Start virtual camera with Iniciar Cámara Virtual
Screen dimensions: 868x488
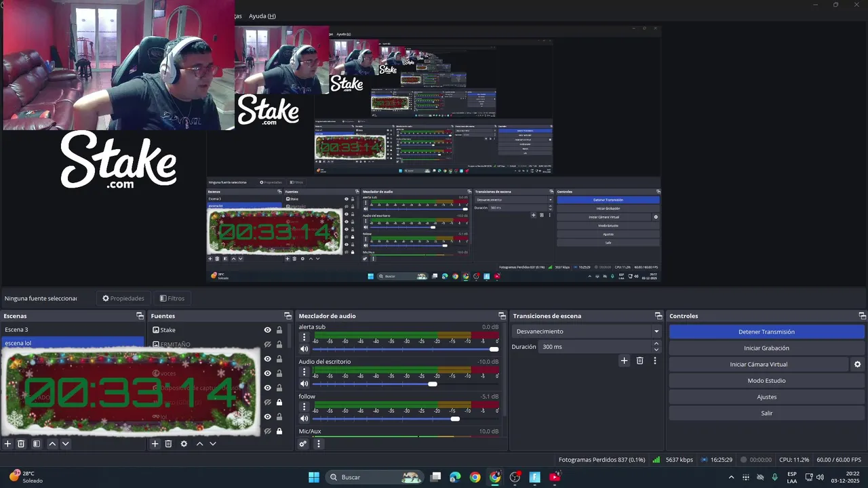click(759, 365)
